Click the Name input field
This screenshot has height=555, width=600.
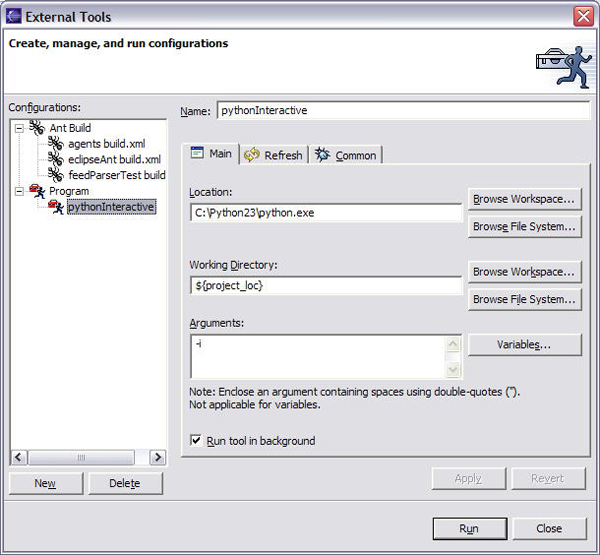coord(403,111)
